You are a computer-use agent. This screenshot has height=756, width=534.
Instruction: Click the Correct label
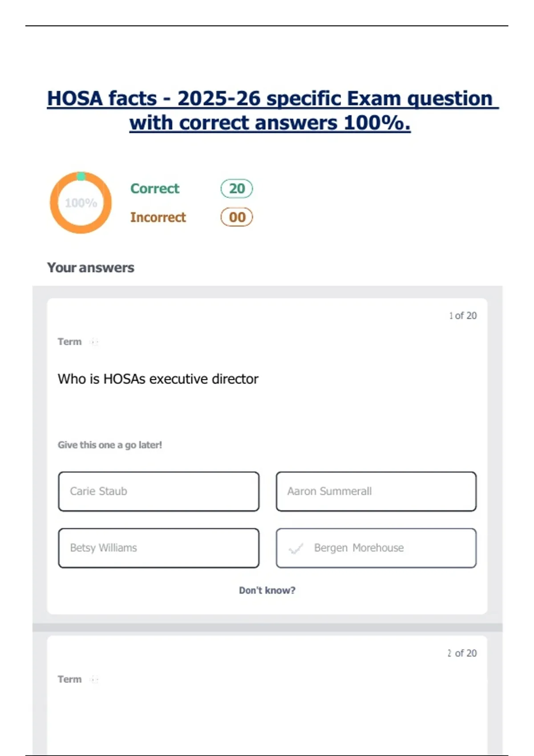click(x=155, y=189)
